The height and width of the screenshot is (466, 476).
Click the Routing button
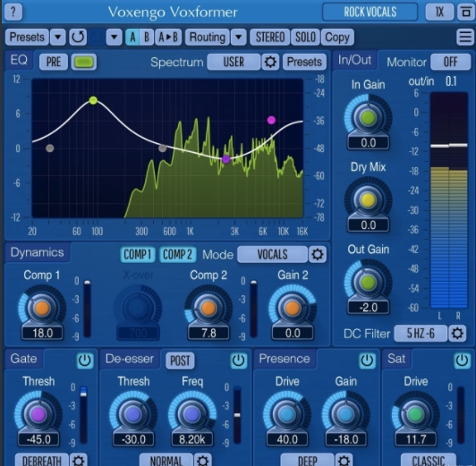pos(208,37)
